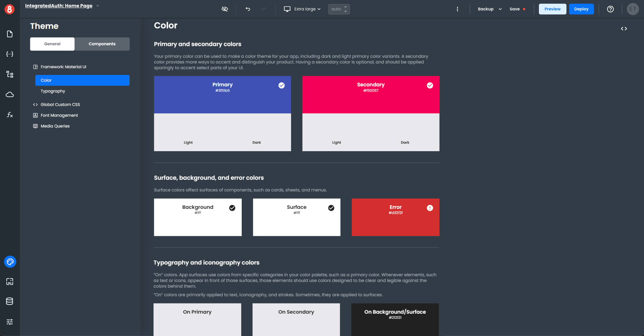Open the Backup dropdown arrow
Image resolution: width=644 pixels, height=336 pixels.
pyautogui.click(x=500, y=9)
